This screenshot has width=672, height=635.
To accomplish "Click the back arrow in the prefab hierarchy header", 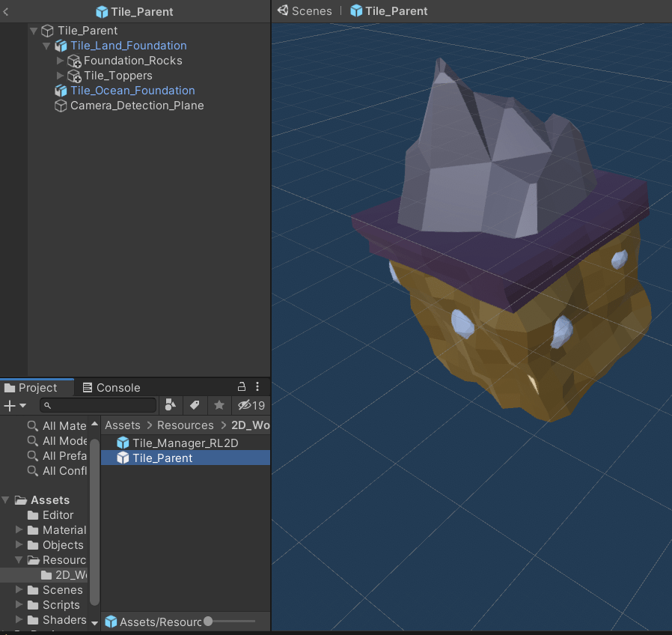I will tap(6, 11).
